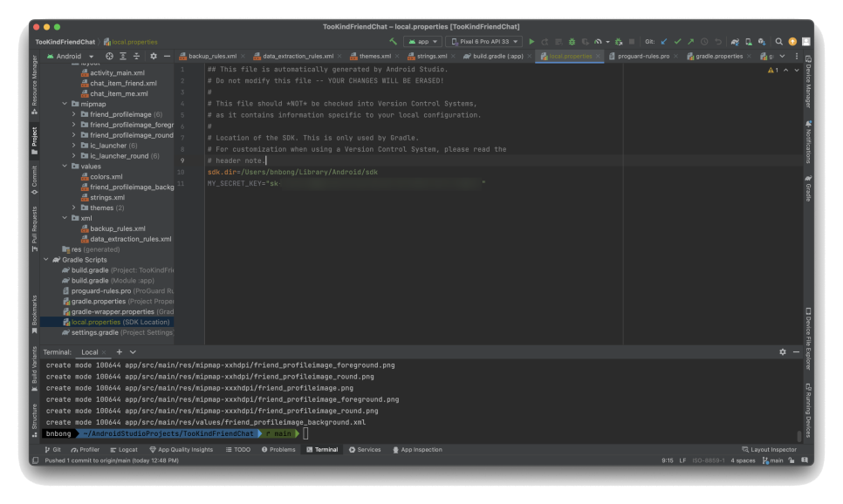Open Project panel gear options
843x504 pixels.
[x=154, y=56]
